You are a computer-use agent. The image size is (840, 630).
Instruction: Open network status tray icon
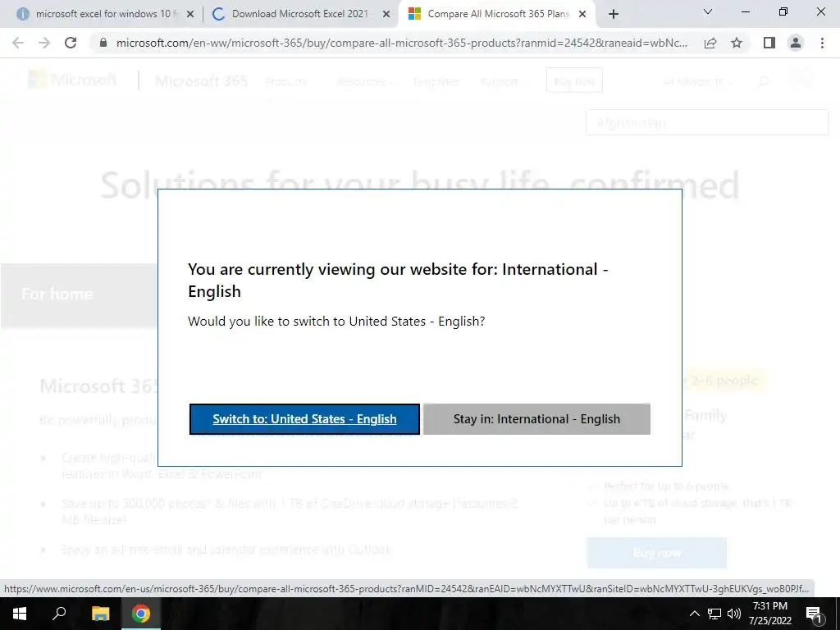click(x=714, y=614)
